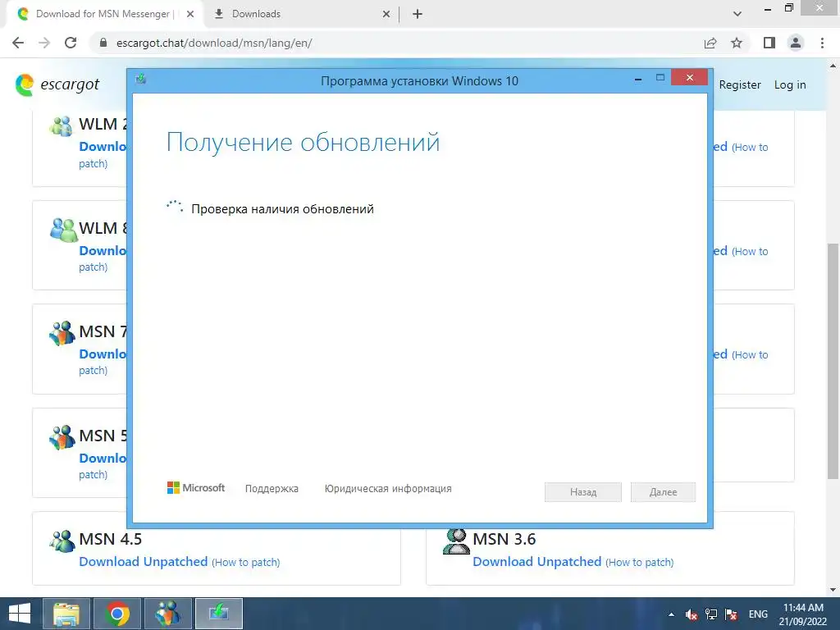Open the Юридическая информация link
The image size is (840, 630).
pos(388,489)
